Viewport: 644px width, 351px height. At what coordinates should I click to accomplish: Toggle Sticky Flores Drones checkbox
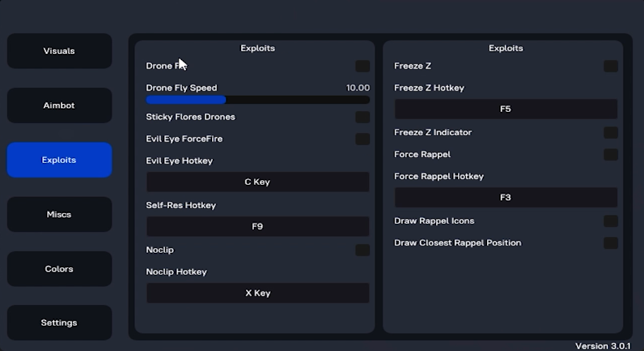[x=363, y=117]
